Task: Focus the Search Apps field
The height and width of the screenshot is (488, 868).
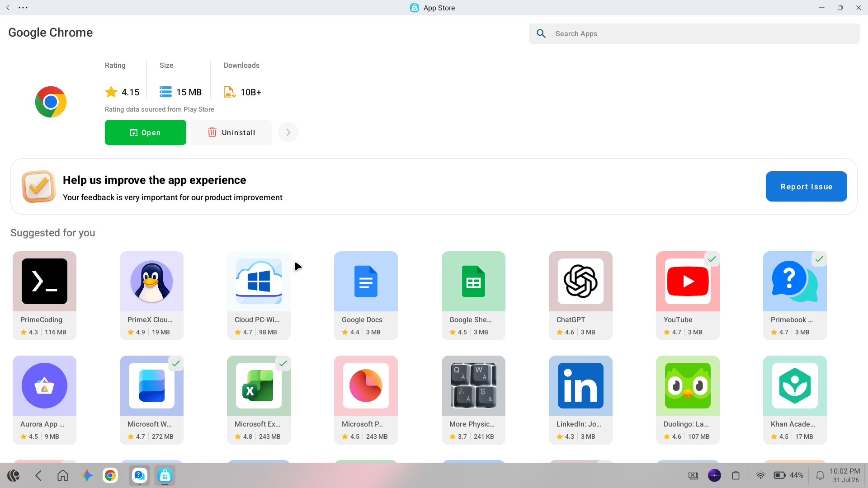Action: point(694,33)
